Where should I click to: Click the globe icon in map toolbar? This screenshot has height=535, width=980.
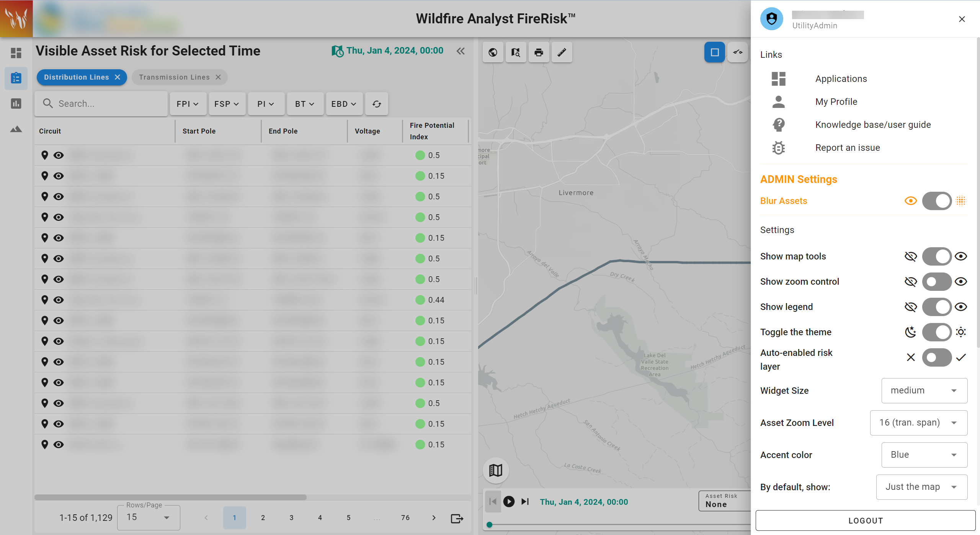click(x=493, y=52)
